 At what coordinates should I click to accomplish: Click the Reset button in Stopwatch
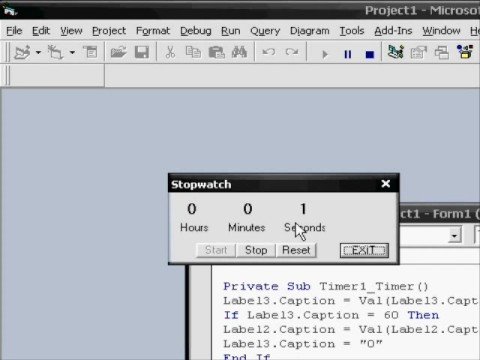296,250
